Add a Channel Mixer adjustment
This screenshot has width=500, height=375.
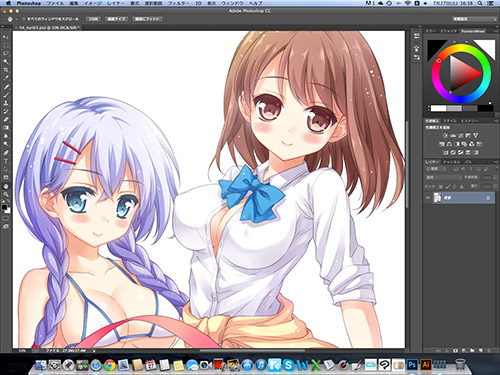(x=472, y=144)
